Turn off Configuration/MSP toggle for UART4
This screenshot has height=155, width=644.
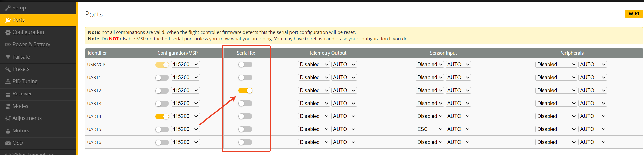(x=162, y=116)
